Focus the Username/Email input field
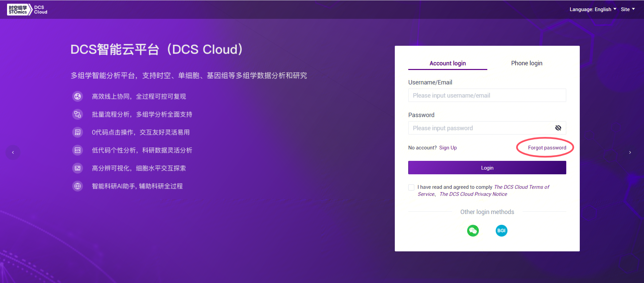The height and width of the screenshot is (283, 644). pyautogui.click(x=487, y=96)
